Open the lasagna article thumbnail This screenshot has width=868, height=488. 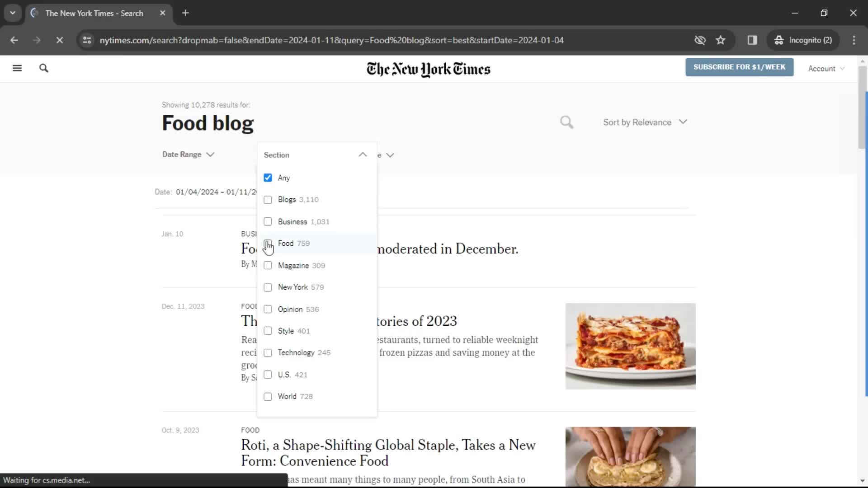630,346
